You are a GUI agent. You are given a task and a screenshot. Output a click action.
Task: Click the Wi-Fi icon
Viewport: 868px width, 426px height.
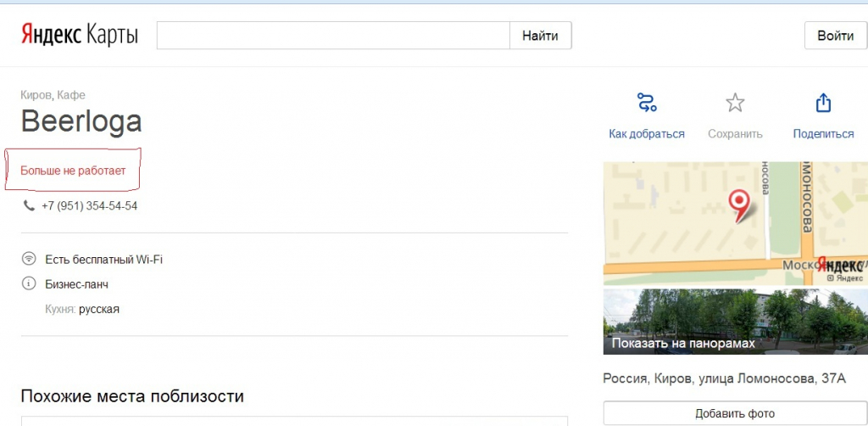click(x=28, y=260)
